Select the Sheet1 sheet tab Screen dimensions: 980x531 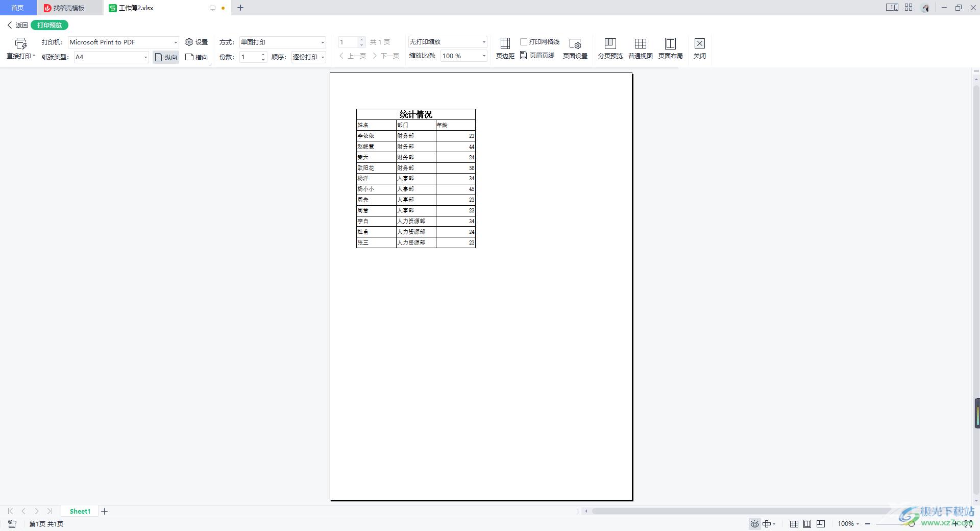coord(80,511)
